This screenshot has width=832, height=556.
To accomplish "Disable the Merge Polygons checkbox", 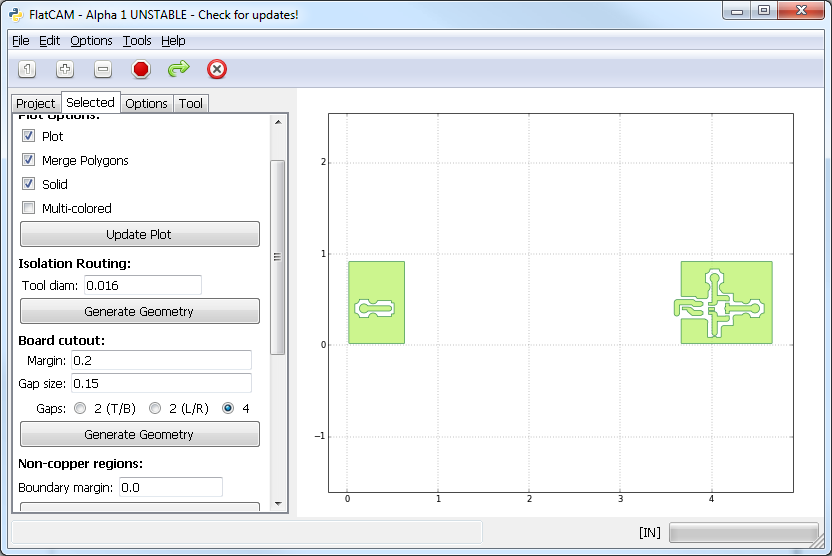I will [28, 160].
